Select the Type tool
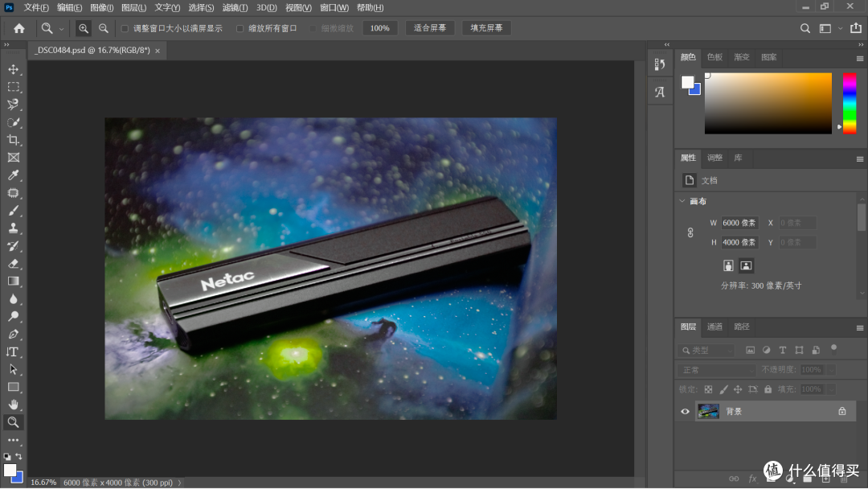This screenshot has height=489, width=868. click(12, 352)
